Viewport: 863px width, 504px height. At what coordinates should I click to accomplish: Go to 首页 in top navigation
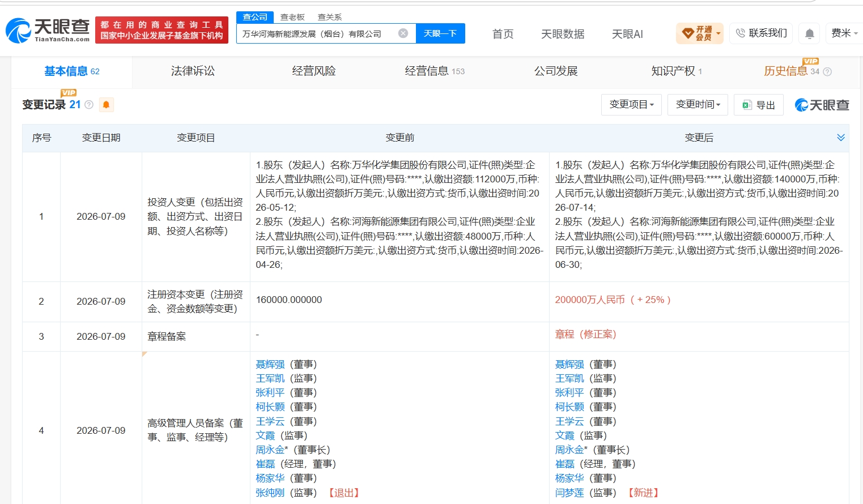[x=503, y=34]
